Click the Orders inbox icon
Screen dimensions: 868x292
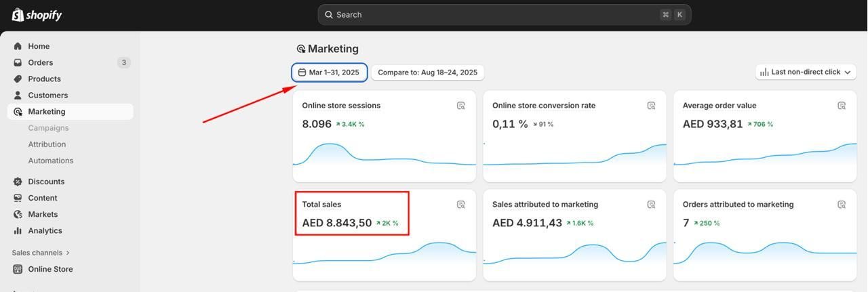click(18, 62)
